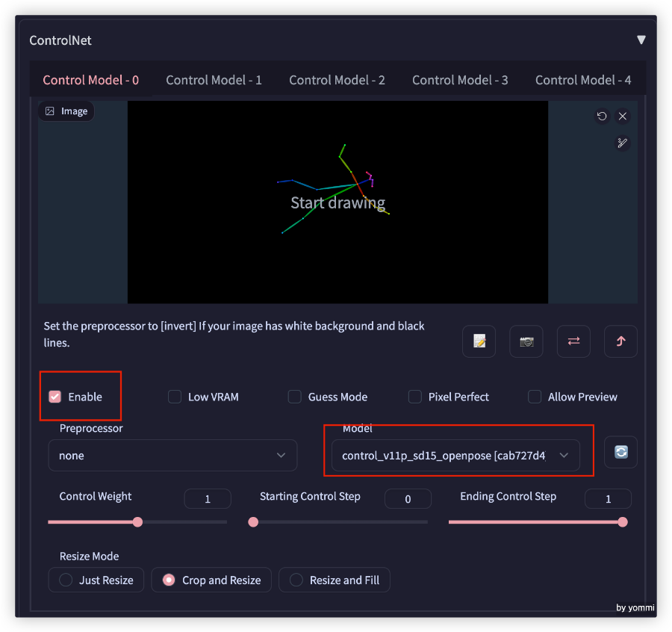Click the Control Weight number field
The height and width of the screenshot is (632, 672).
(x=208, y=499)
